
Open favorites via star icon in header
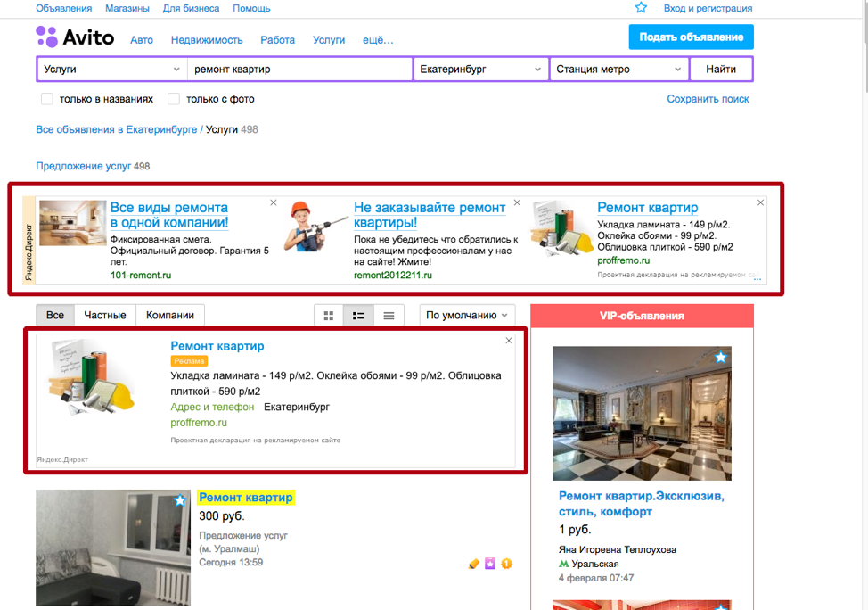tap(641, 8)
